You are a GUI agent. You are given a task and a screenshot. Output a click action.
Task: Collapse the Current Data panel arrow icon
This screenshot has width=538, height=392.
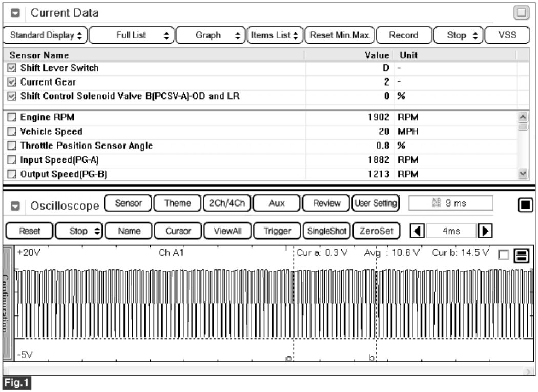pyautogui.click(x=15, y=13)
